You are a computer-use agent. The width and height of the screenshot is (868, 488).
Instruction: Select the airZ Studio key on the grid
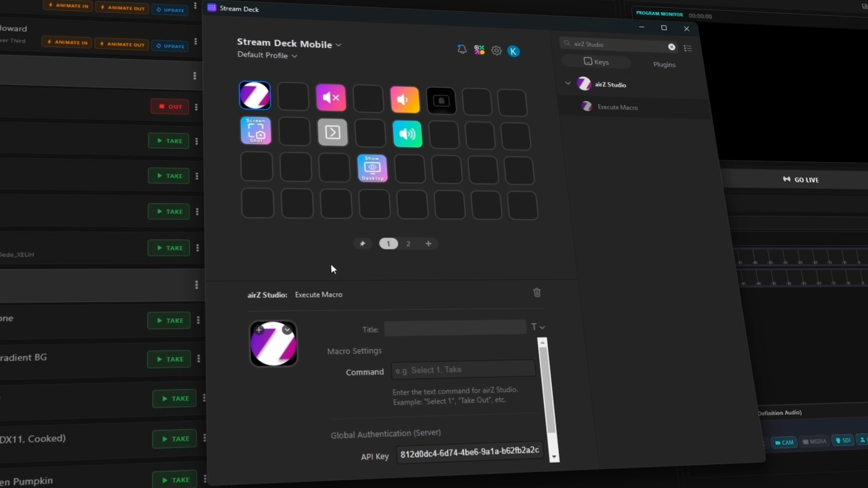[x=255, y=95]
